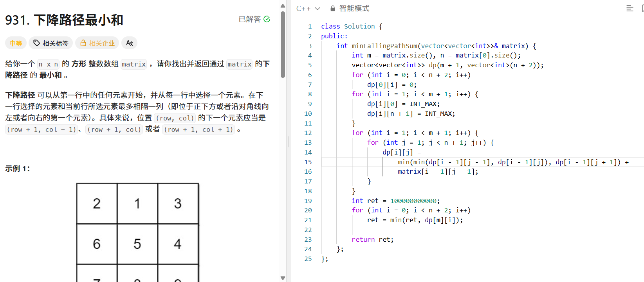
Task: Click the format code lines icon
Action: point(630,8)
